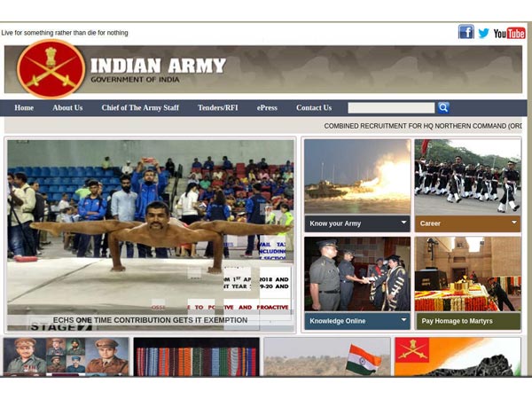Open the Twitter bird icon
This screenshot has width=532, height=399.
pos(483,33)
